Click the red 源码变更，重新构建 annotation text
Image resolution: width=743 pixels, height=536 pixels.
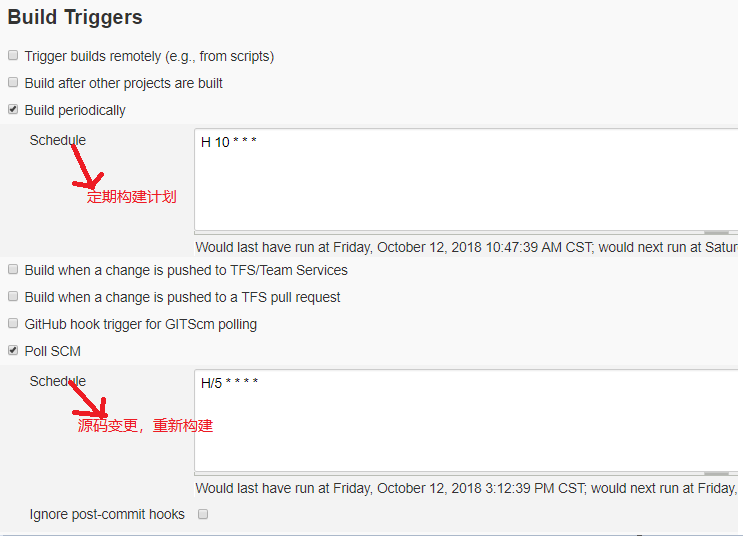pyautogui.click(x=146, y=426)
